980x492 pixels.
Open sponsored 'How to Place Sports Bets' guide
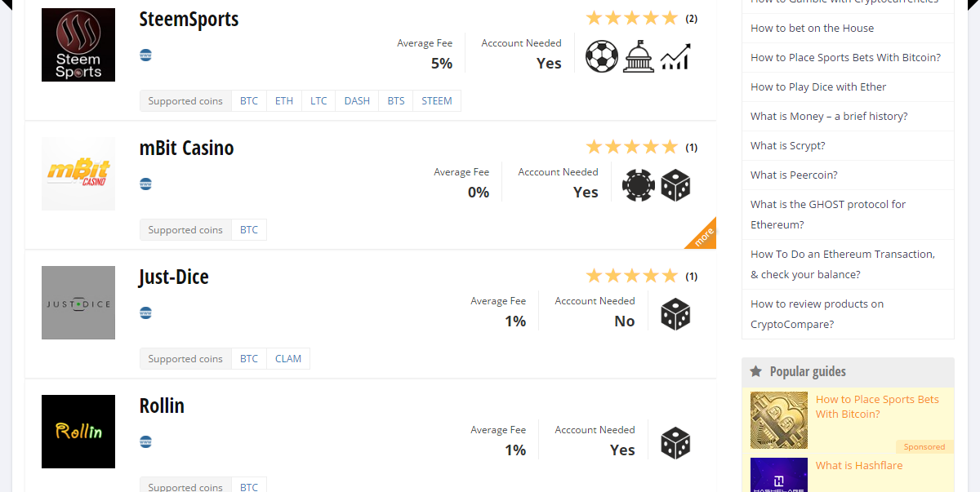tap(877, 406)
